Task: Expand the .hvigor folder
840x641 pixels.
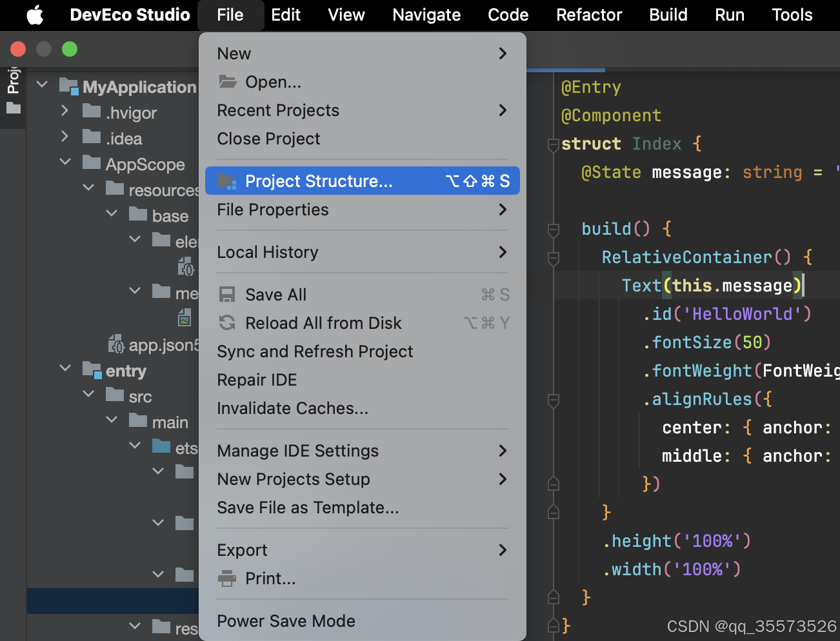Action: (65, 110)
